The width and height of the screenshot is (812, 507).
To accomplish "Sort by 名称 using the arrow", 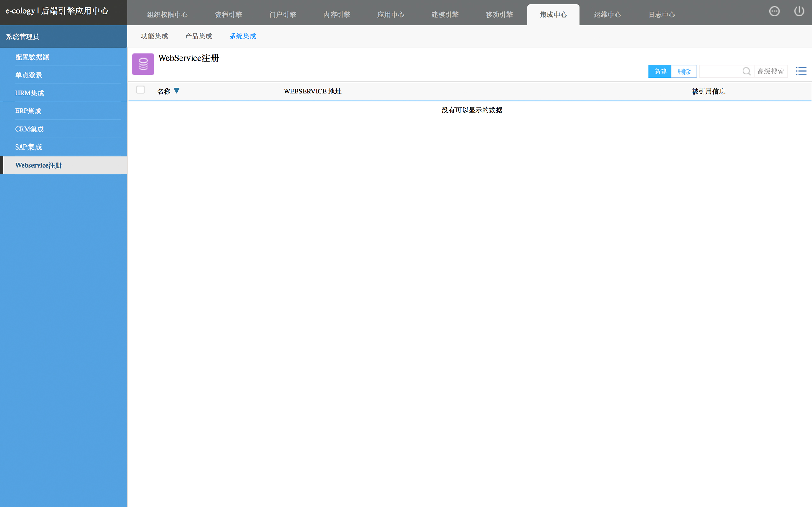I will pos(176,91).
